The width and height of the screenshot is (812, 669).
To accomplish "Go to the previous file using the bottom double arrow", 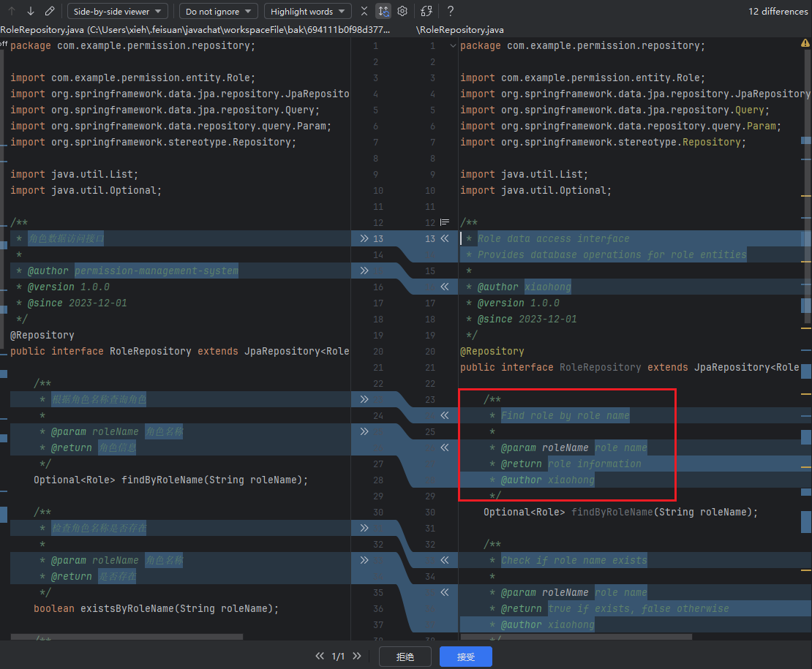I will point(320,657).
